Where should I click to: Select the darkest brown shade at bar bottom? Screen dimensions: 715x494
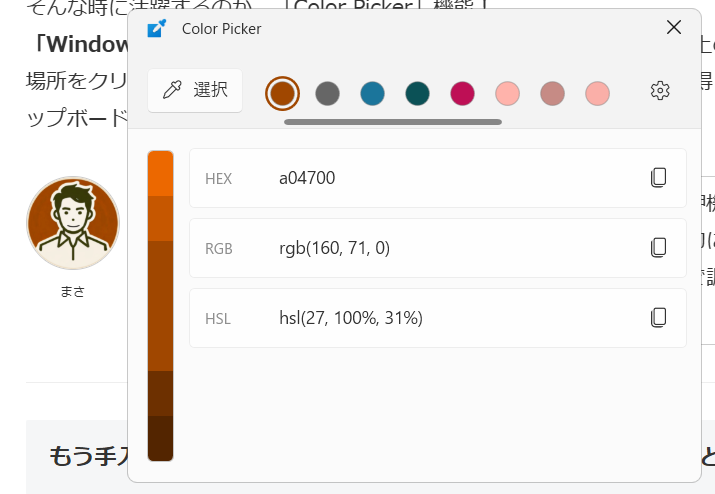click(161, 438)
